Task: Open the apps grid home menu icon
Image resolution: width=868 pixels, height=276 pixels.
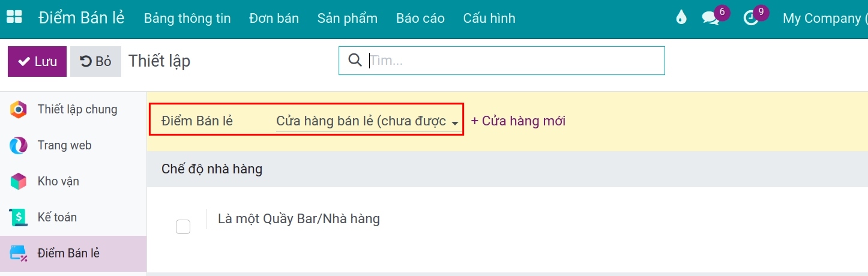Action: [x=14, y=17]
